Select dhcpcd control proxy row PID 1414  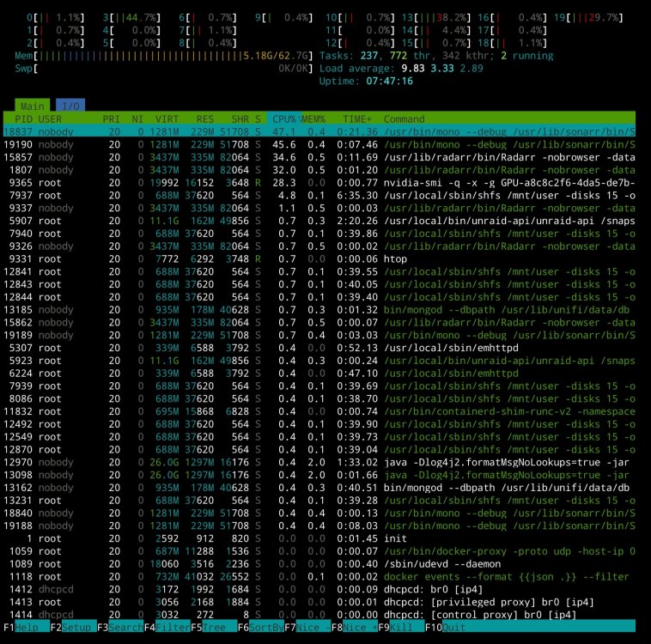coord(319,615)
